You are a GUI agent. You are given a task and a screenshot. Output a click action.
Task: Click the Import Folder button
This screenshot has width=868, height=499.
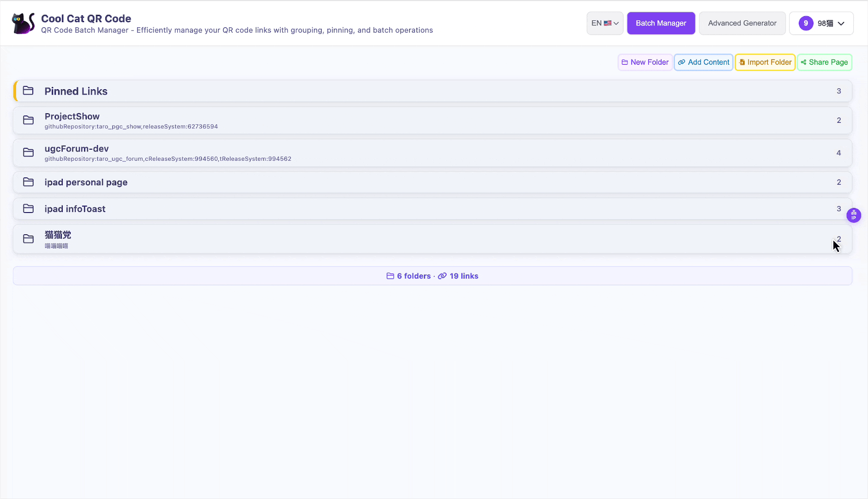click(x=765, y=62)
